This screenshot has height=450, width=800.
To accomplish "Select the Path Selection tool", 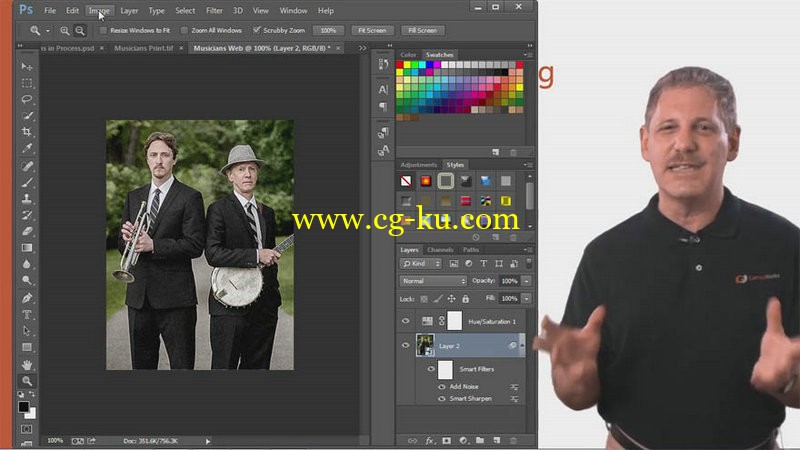I will 27,331.
